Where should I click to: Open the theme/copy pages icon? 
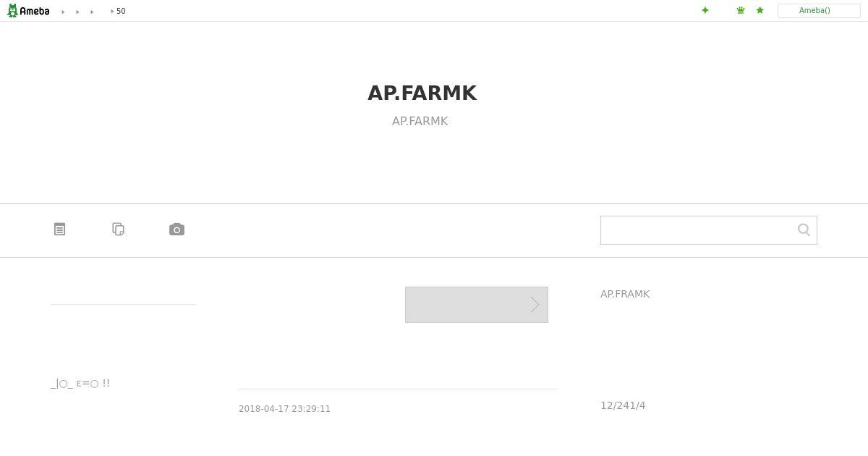[x=119, y=229]
